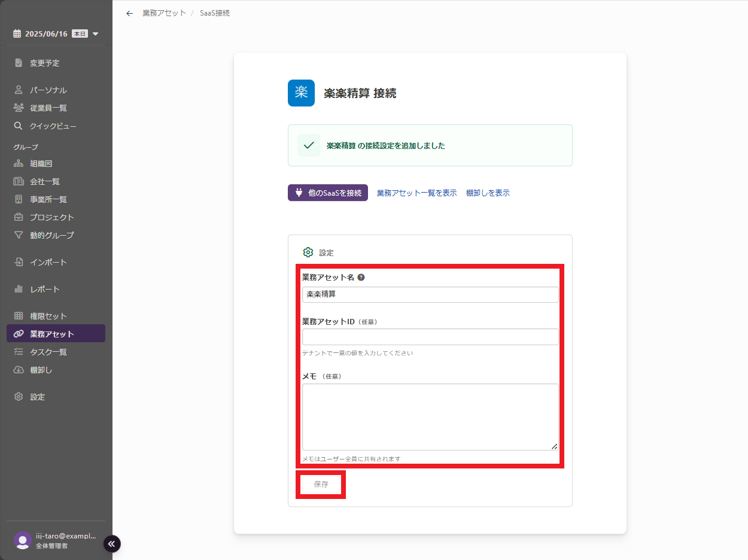The height and width of the screenshot is (560, 748).
Task: Click the help icon beside 業務アセット名
Action: (x=361, y=278)
